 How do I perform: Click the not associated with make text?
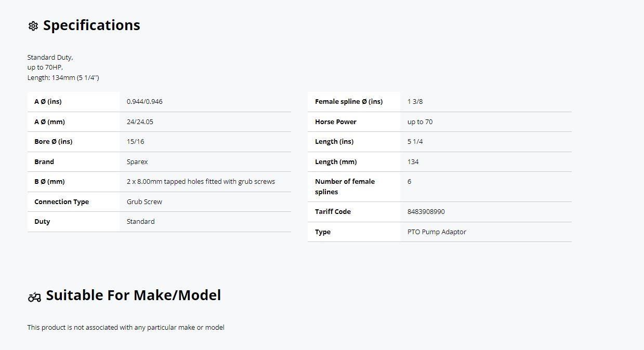[126, 327]
